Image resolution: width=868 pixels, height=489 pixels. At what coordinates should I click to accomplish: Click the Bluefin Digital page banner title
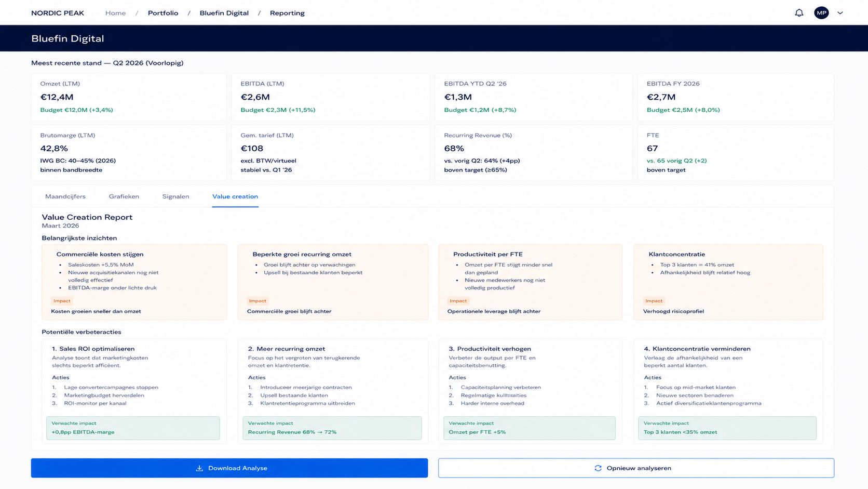[x=67, y=38]
